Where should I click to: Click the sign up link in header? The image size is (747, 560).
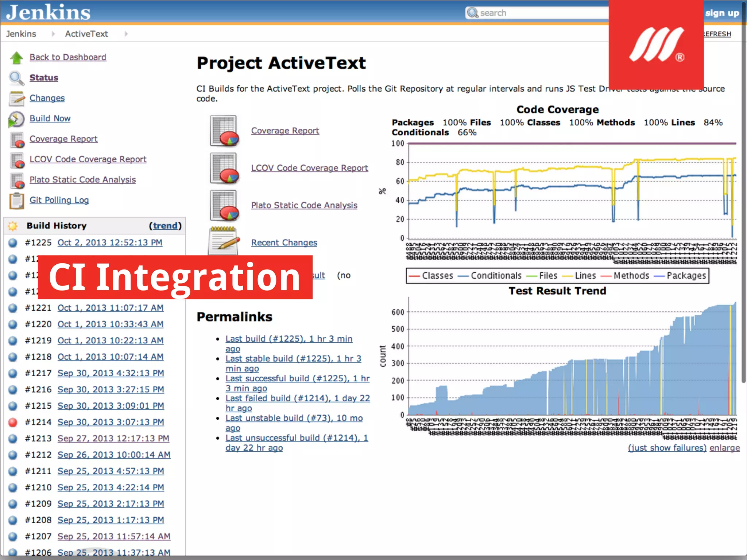coord(722,13)
